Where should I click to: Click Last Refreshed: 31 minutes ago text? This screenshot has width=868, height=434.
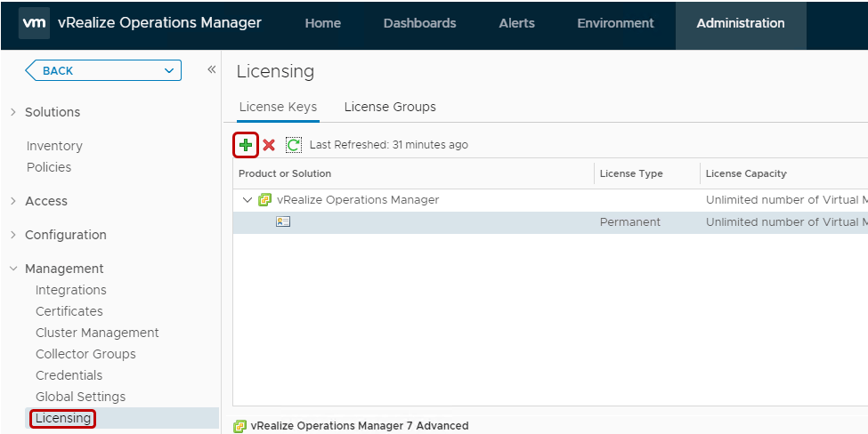click(389, 145)
